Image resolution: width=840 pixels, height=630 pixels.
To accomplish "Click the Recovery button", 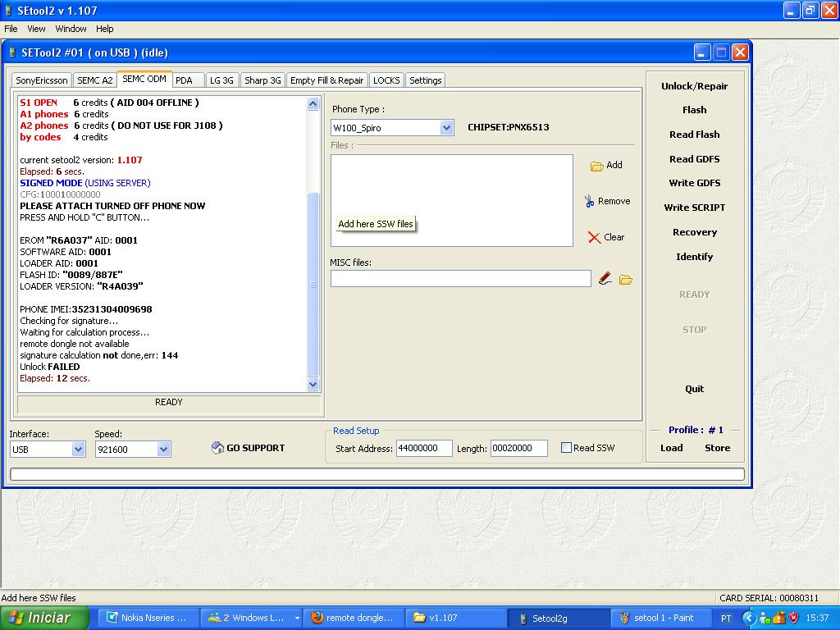I will tap(694, 232).
